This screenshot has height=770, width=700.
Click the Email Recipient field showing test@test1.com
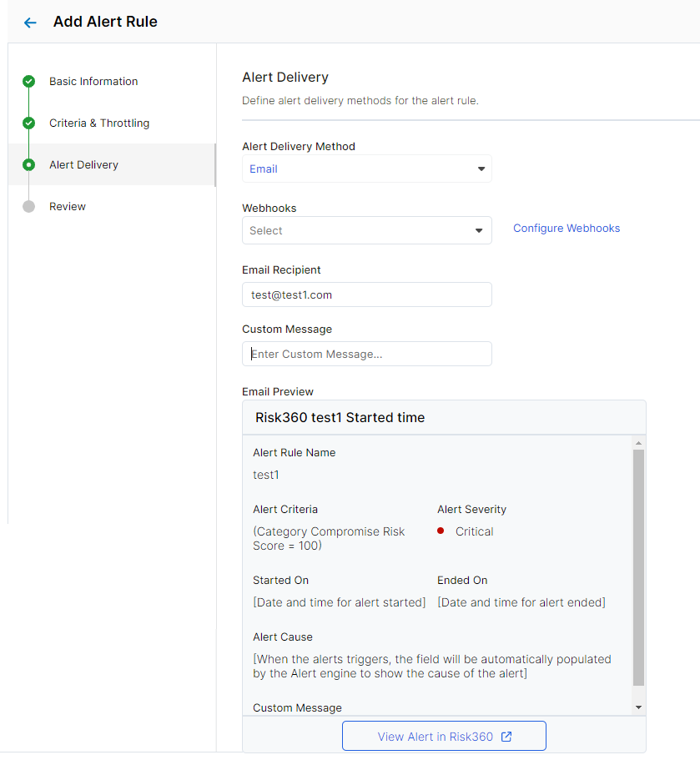(367, 294)
